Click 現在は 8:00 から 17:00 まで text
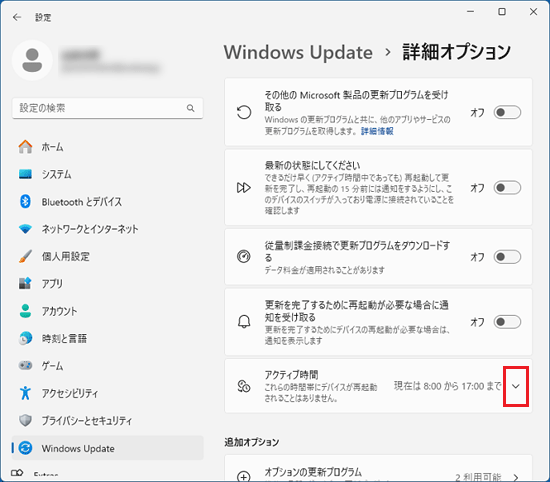The height and width of the screenshot is (482, 550). (x=447, y=386)
